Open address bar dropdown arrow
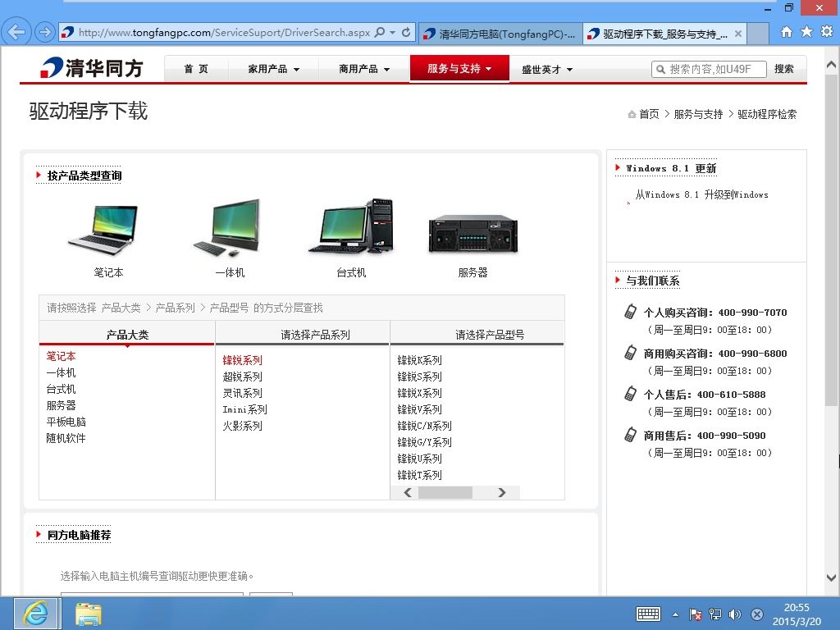Viewport: 840px width, 630px height. 393,32
